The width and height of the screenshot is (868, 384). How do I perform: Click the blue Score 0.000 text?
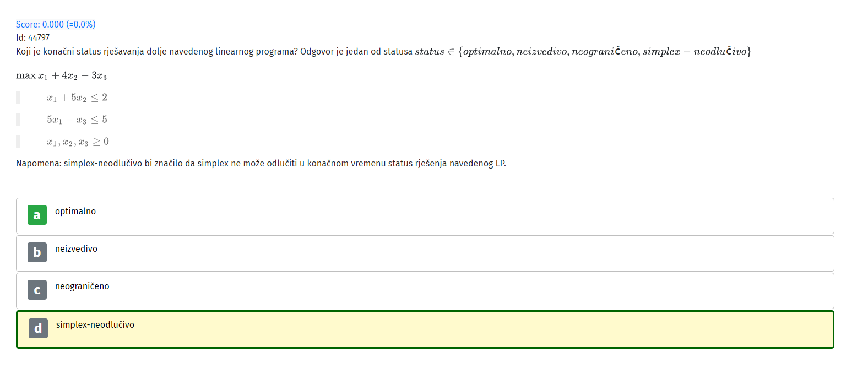tap(56, 24)
